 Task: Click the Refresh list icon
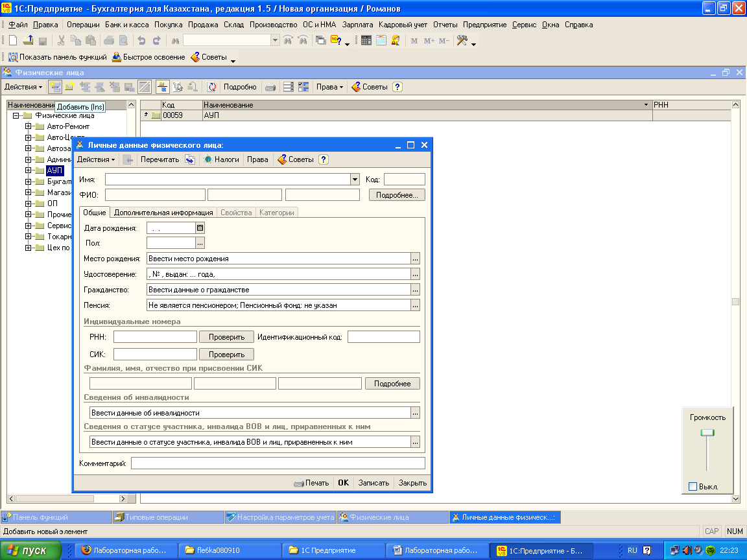(x=211, y=87)
